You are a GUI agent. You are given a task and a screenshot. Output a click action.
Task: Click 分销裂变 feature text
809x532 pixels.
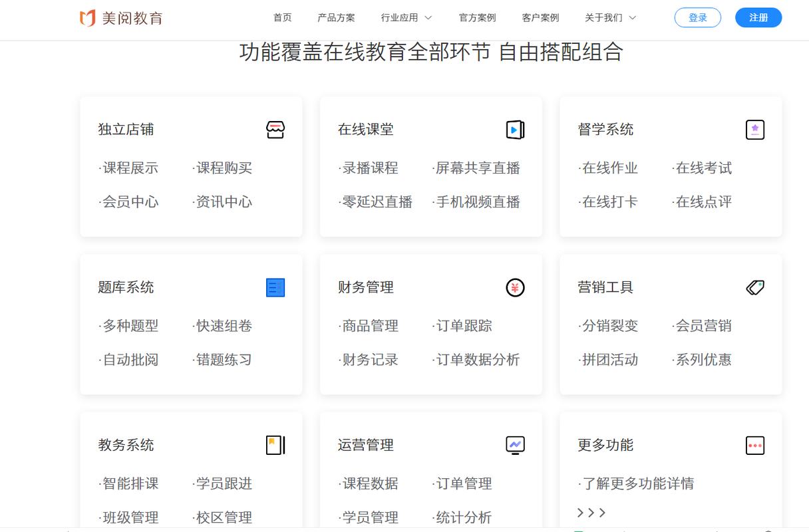pyautogui.click(x=608, y=326)
